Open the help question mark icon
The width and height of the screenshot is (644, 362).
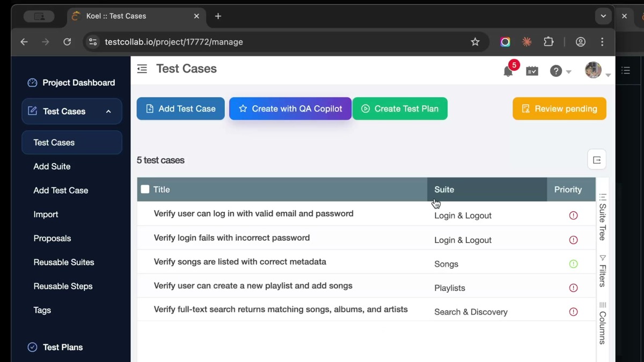[555, 70]
